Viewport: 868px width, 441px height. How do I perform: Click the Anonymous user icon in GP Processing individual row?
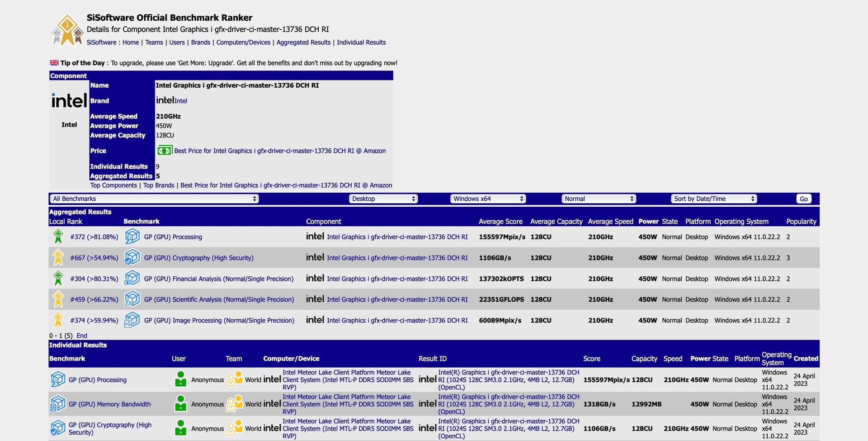[180, 379]
